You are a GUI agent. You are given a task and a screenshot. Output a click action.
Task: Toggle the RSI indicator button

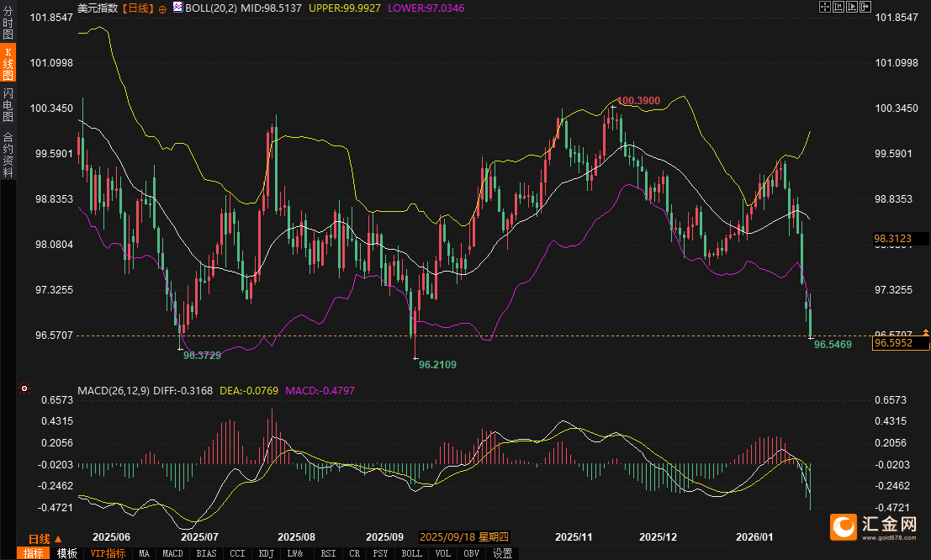point(327,553)
